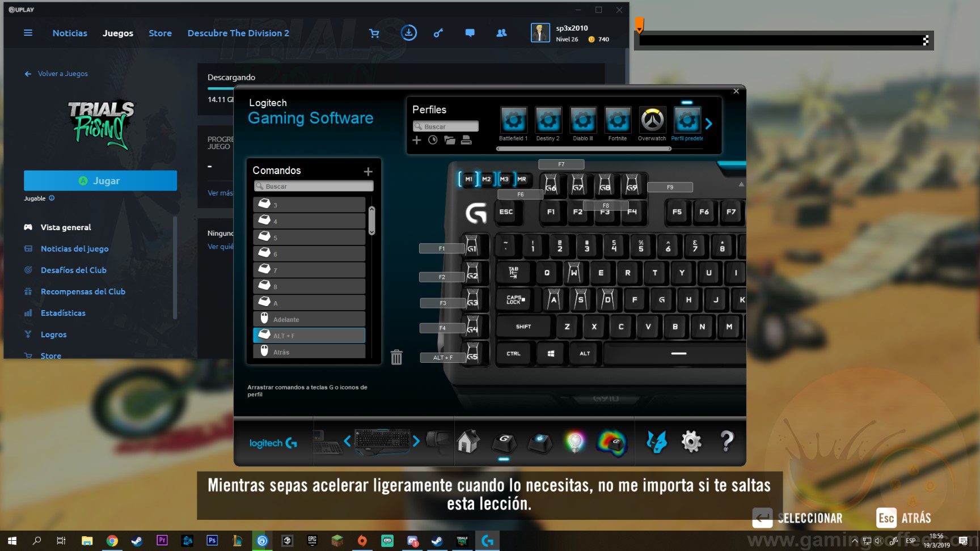The width and height of the screenshot is (980, 551).
Task: Switch to next device with right arrow
Action: [x=416, y=440]
